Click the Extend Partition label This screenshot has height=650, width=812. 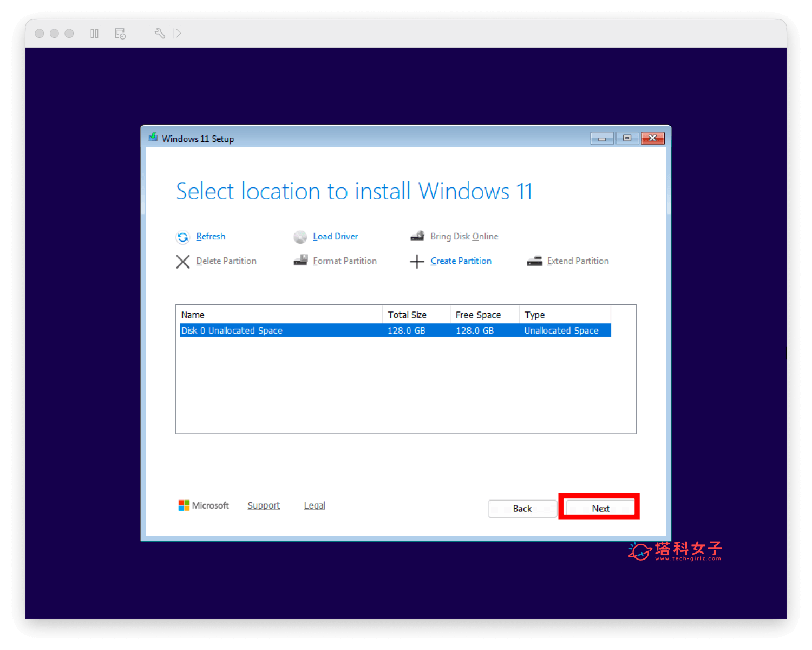click(x=578, y=261)
